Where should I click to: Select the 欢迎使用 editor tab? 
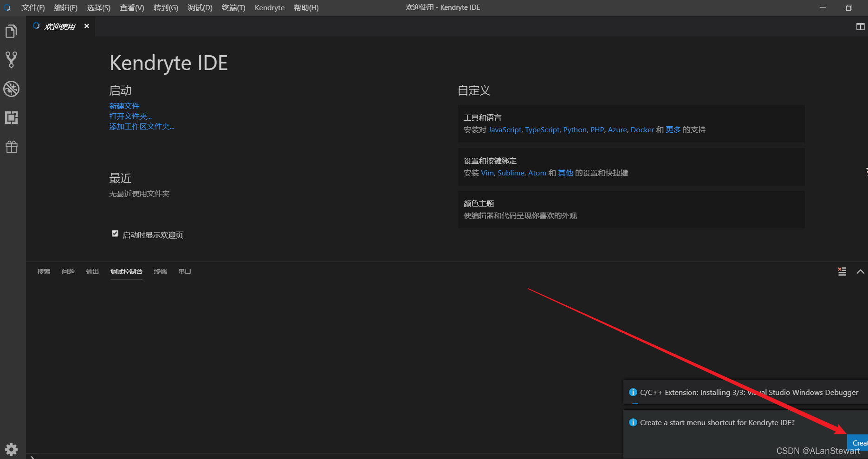point(59,26)
